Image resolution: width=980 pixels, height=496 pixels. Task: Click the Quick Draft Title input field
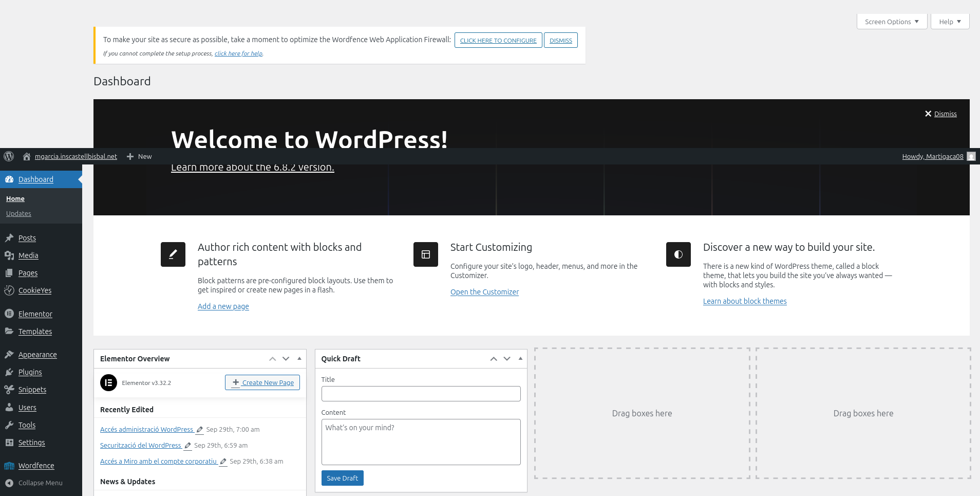pyautogui.click(x=421, y=394)
